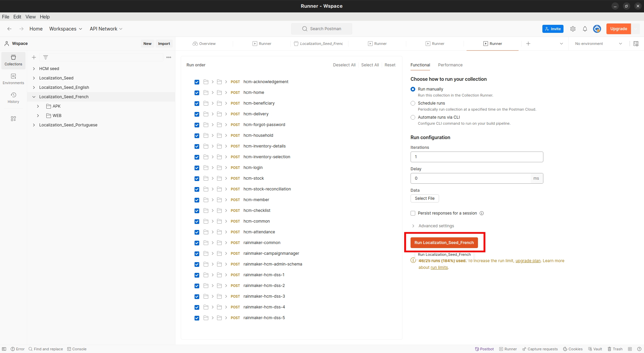Switch to the Performance tab
Viewport: 644px width, 353px height.
tap(450, 65)
